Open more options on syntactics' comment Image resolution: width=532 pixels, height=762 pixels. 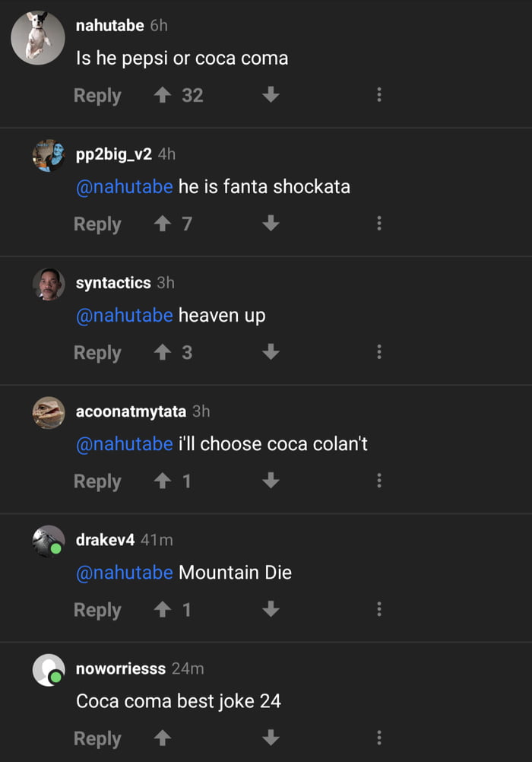378,352
